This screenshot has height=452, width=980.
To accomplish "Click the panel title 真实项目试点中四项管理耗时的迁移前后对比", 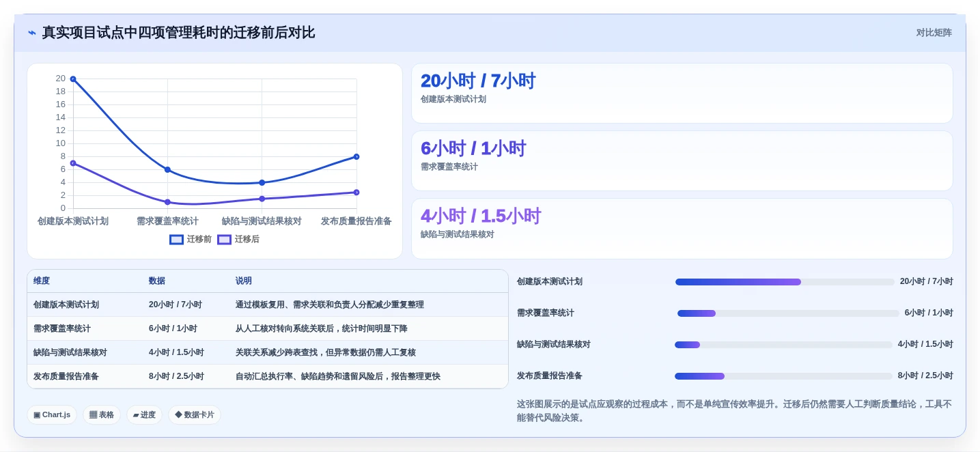I will tap(178, 33).
